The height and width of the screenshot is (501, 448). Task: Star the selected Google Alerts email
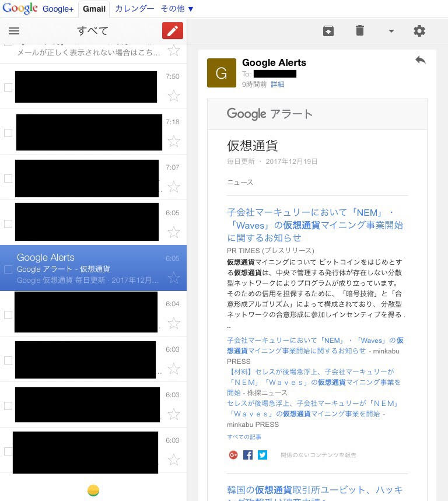click(174, 278)
